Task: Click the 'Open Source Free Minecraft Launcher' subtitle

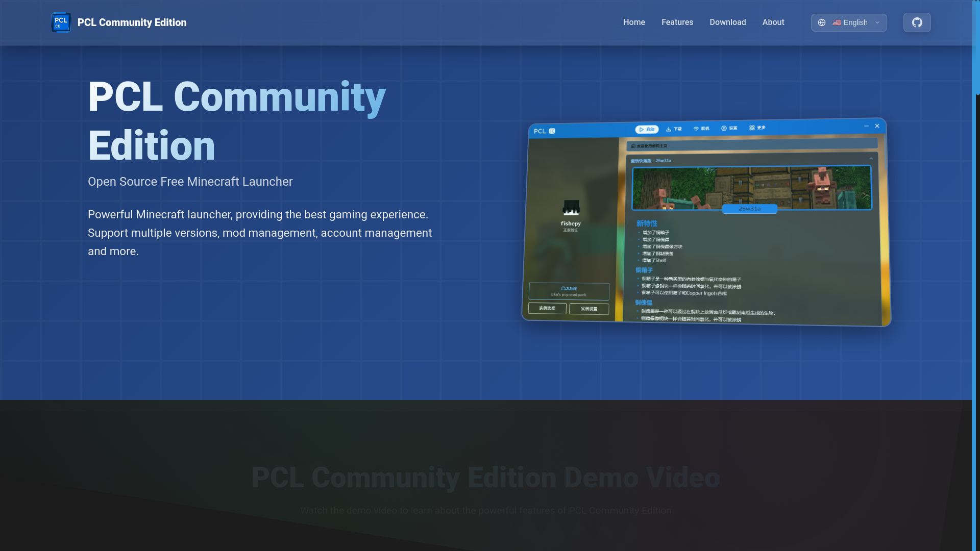Action: pos(190,182)
